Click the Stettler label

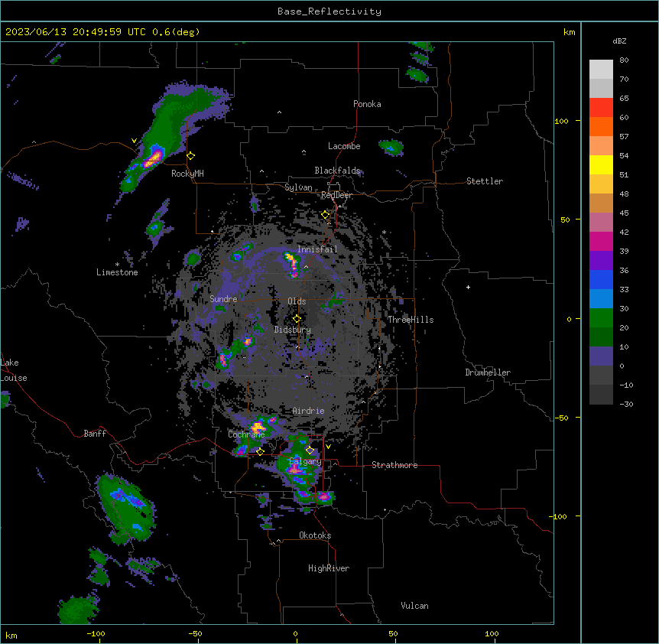pyautogui.click(x=485, y=181)
